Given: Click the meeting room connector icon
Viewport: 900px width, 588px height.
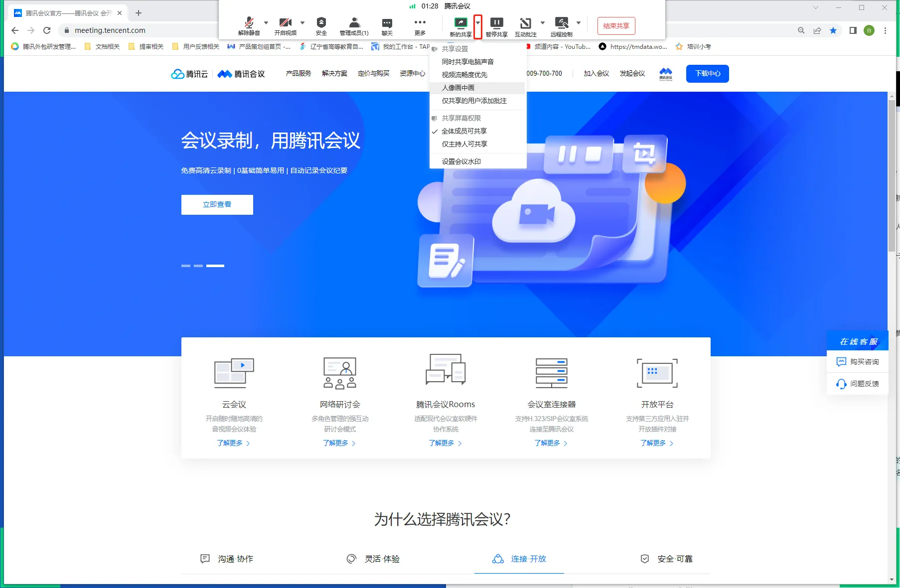Looking at the screenshot, I should coord(552,373).
